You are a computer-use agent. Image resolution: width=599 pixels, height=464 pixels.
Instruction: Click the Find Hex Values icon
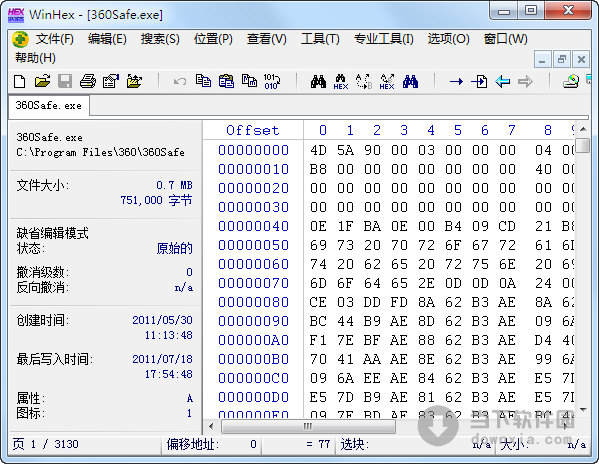point(341,82)
